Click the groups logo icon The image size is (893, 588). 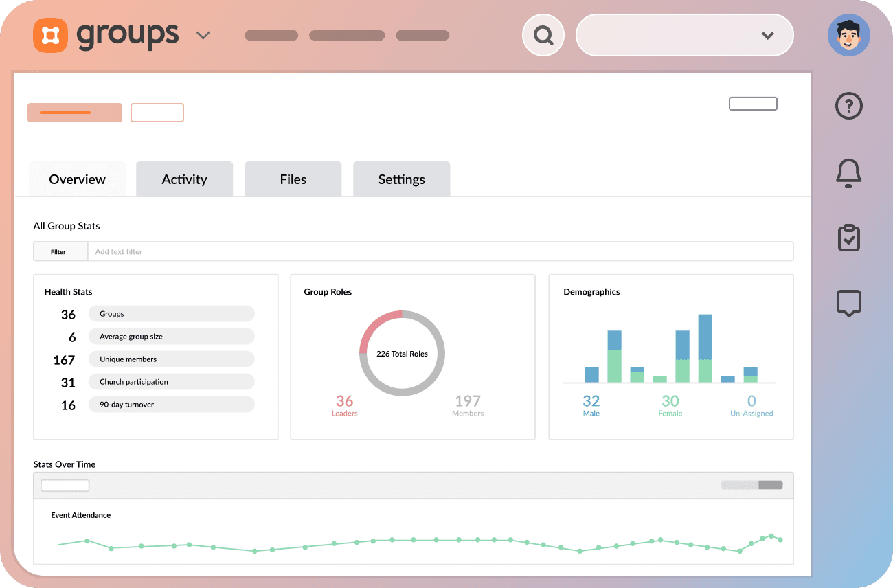tap(50, 35)
